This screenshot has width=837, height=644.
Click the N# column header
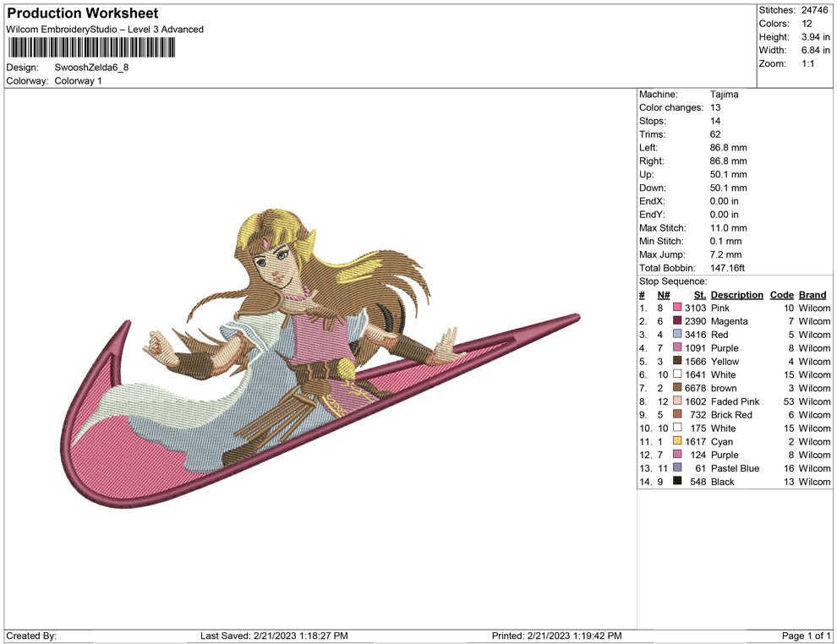[664, 294]
